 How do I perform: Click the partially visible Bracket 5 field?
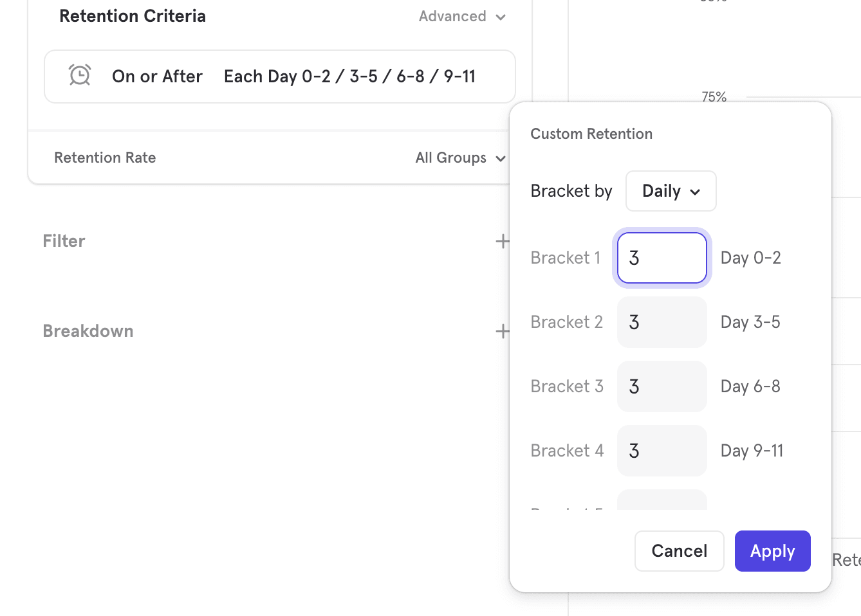coord(662,500)
